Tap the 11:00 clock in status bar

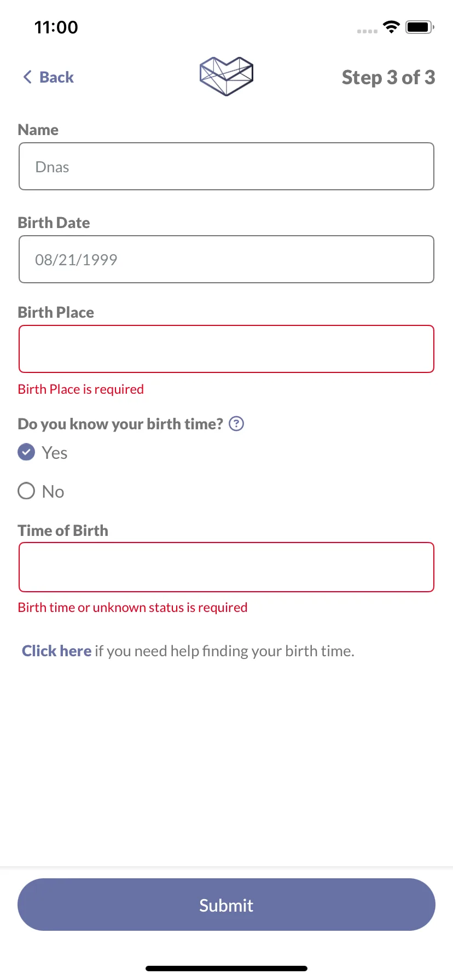coord(56,27)
